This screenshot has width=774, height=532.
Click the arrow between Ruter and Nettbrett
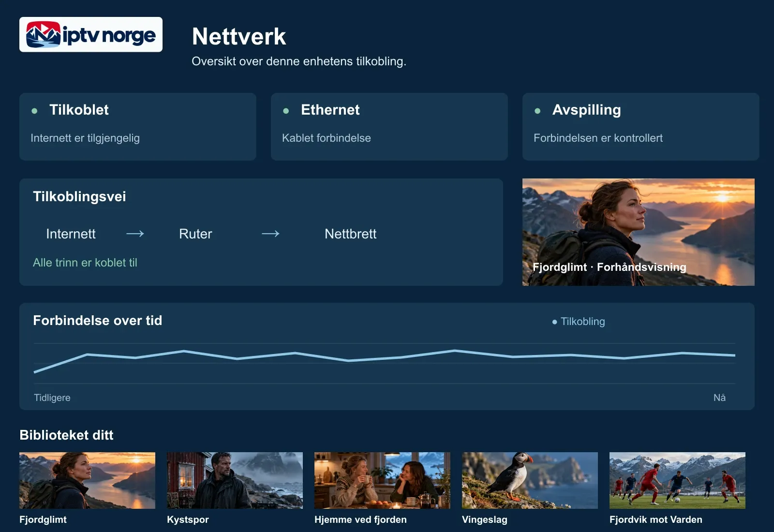pyautogui.click(x=270, y=234)
